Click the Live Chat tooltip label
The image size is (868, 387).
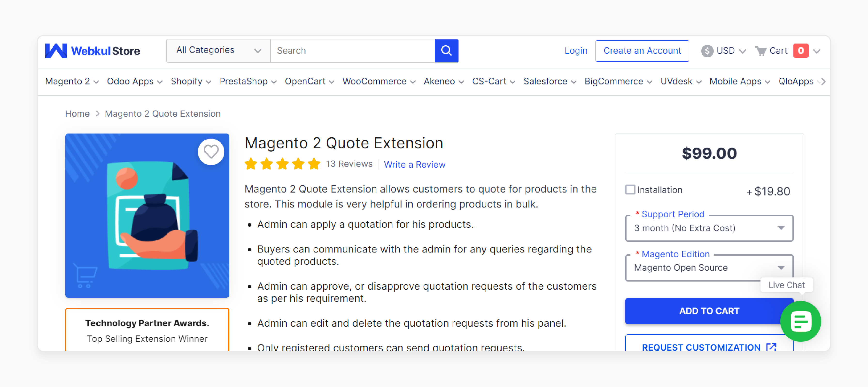(x=786, y=285)
